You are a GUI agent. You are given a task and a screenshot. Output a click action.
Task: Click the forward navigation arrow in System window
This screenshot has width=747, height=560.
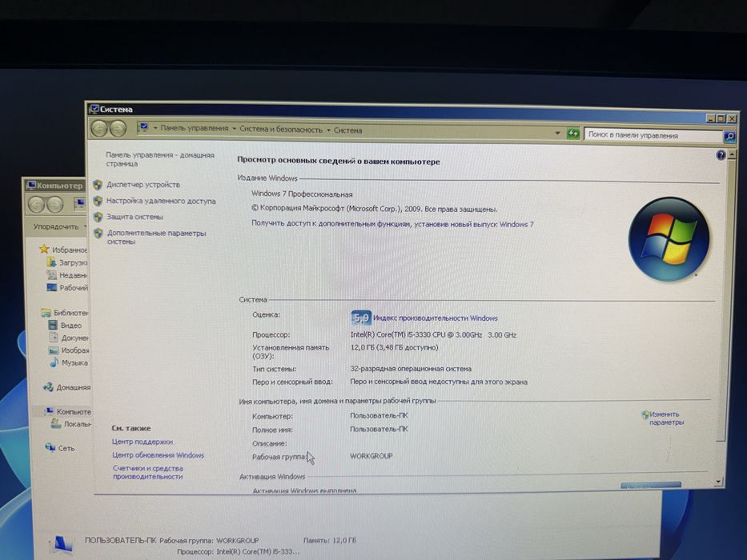(x=118, y=129)
